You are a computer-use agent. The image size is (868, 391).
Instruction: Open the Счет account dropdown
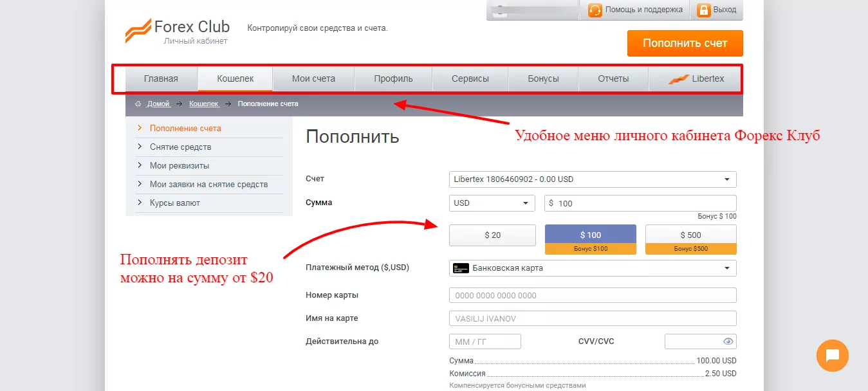(x=593, y=179)
